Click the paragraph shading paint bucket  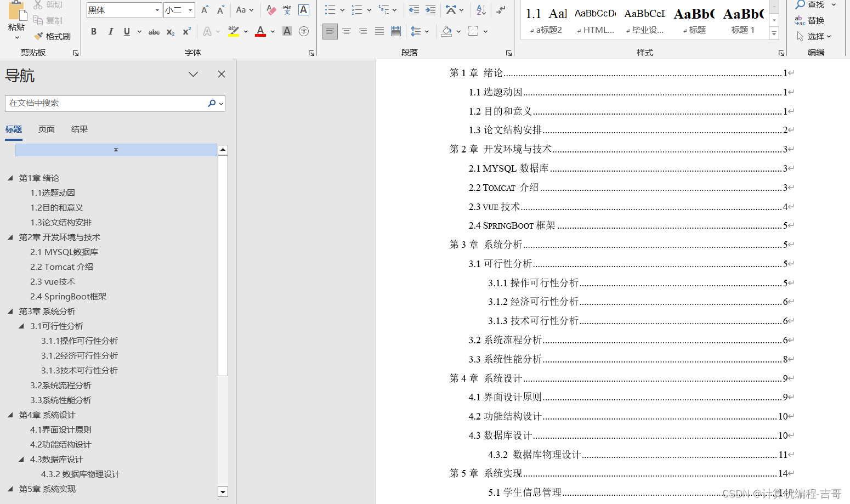pos(446,31)
